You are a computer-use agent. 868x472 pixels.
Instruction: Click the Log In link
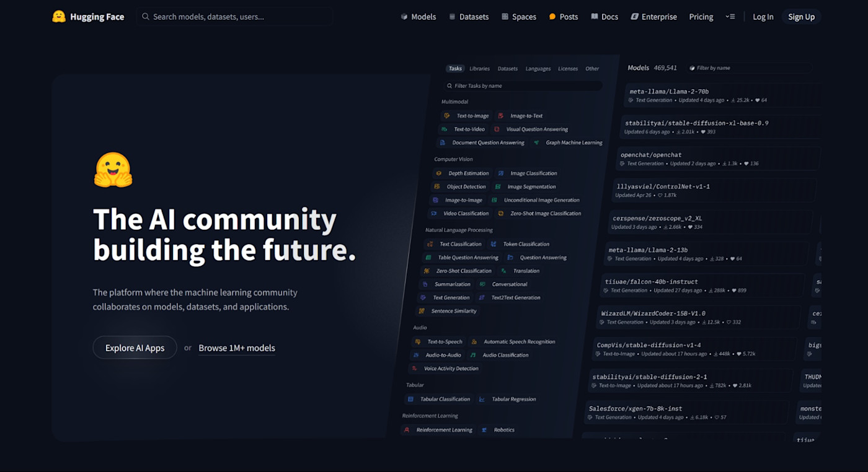(763, 17)
